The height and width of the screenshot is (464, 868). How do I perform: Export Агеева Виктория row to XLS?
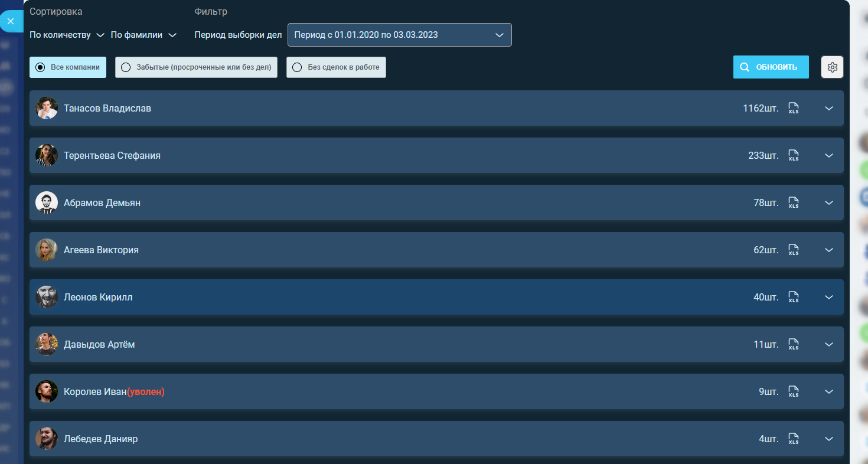[x=794, y=250]
